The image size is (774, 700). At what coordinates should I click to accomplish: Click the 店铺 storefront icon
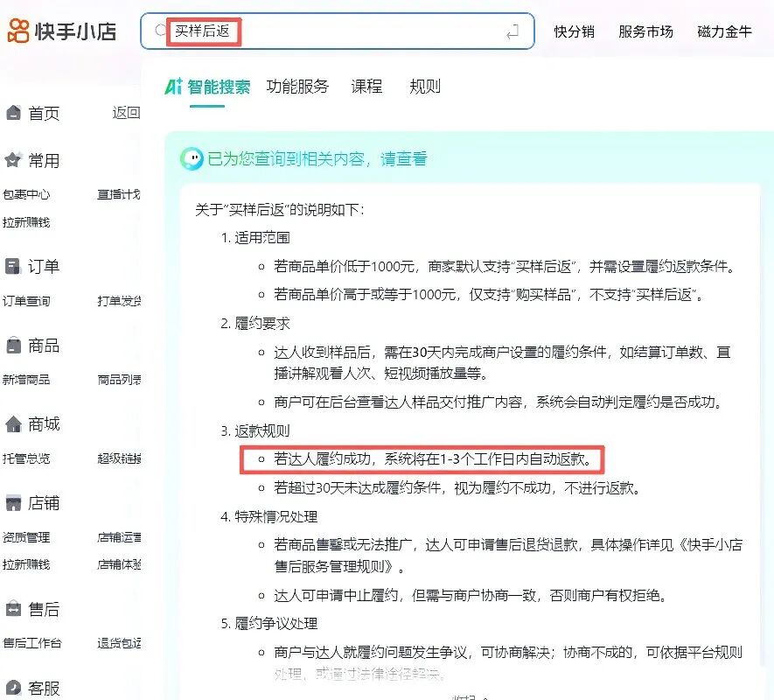tap(13, 503)
